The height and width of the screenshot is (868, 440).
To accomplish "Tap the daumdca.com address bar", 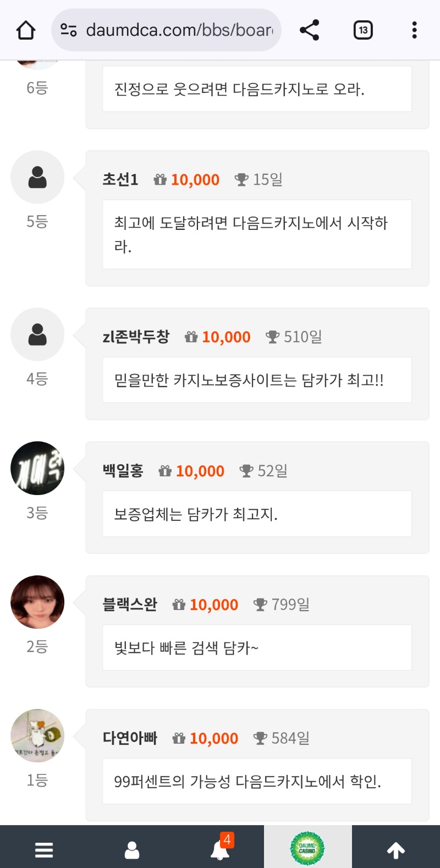I will tap(179, 30).
